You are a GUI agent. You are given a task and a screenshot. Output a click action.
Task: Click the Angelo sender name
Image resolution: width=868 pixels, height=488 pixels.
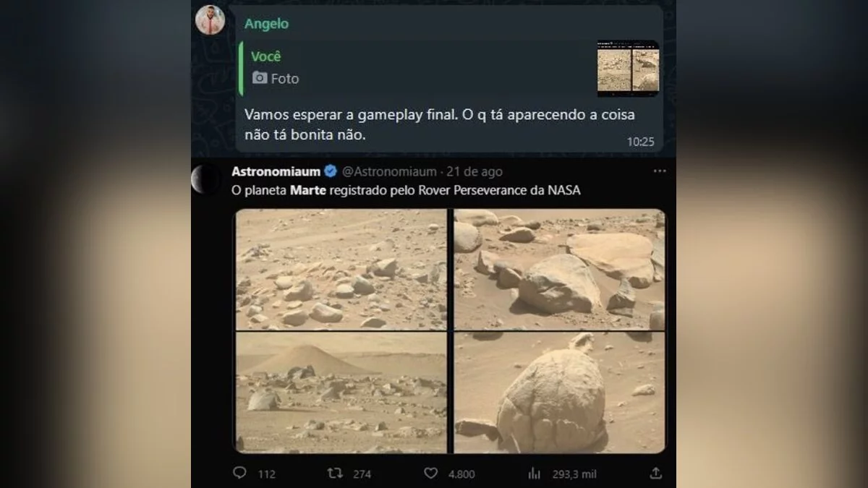266,24
